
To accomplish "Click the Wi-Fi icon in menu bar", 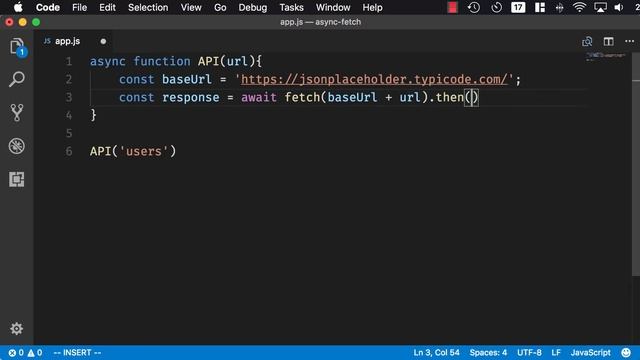I will tap(579, 7).
